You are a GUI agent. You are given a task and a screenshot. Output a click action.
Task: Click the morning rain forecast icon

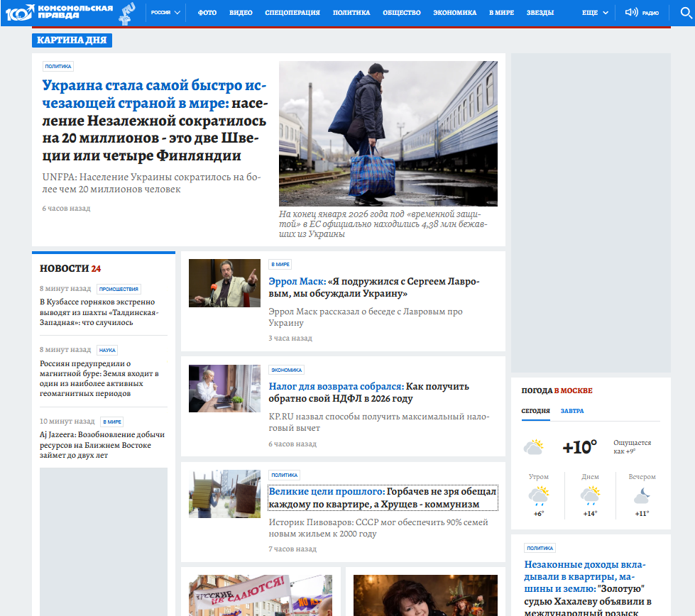tap(538, 495)
